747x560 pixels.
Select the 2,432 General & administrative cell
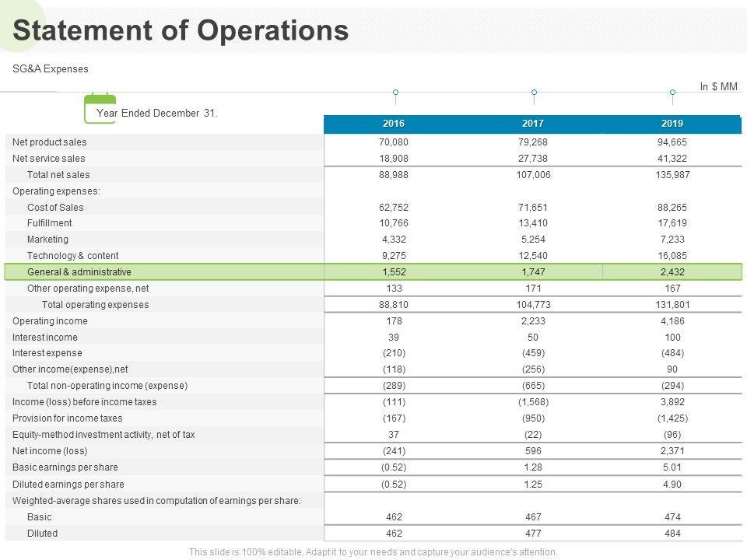(672, 272)
